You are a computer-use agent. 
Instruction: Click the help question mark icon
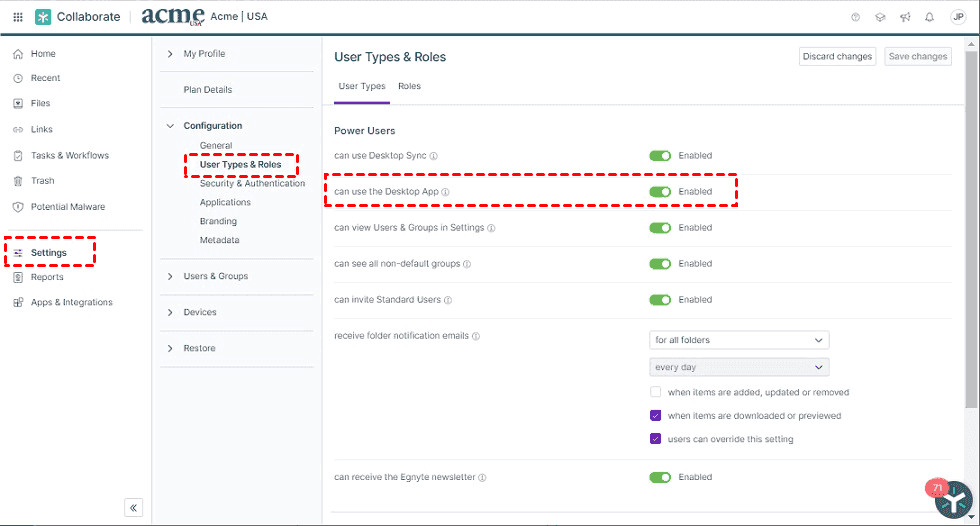click(x=855, y=17)
